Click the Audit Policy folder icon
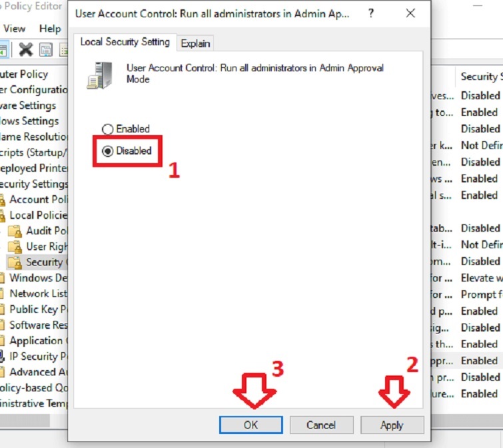 (x=15, y=231)
